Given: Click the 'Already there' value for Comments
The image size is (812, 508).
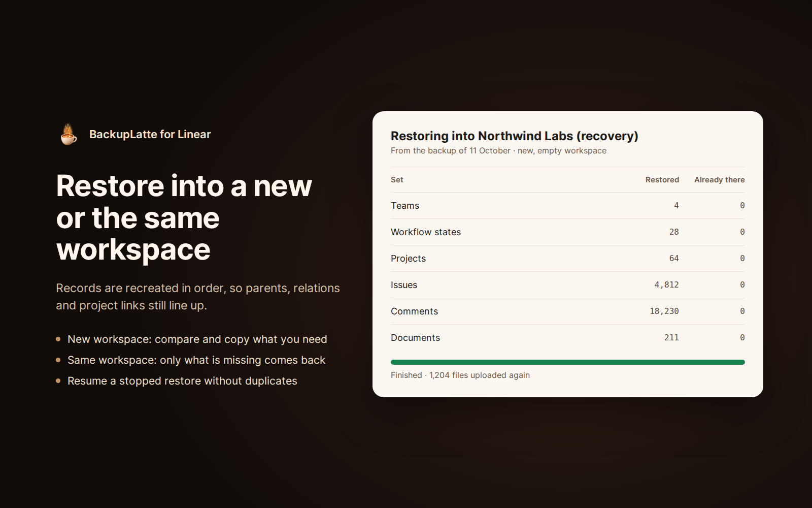Looking at the screenshot, I should click(x=742, y=311).
